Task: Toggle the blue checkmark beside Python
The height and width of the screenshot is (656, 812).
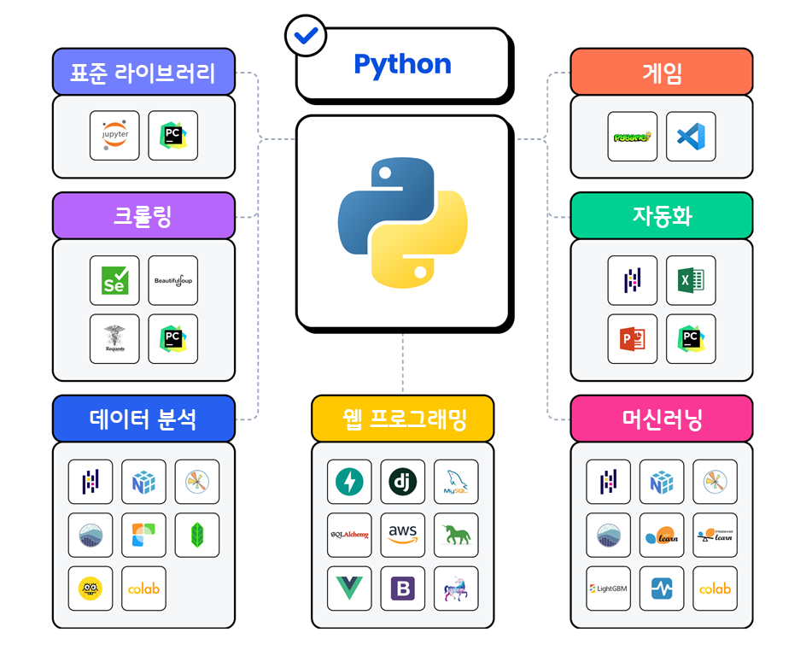Action: (306, 36)
